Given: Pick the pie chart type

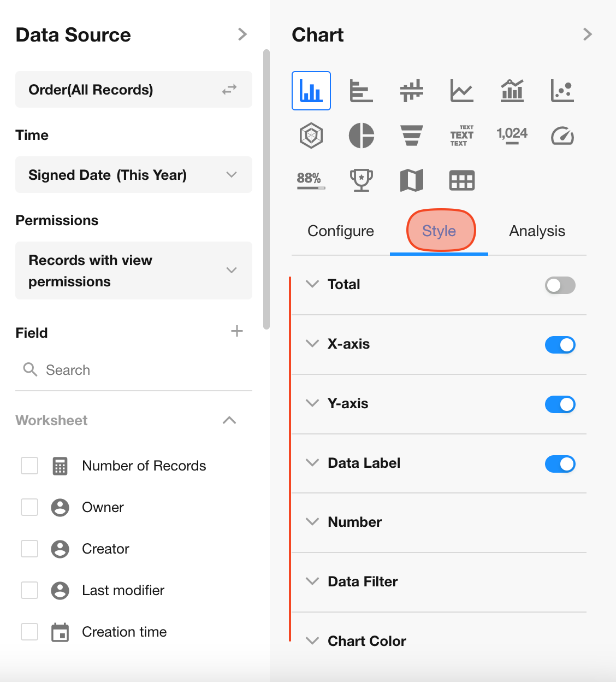Looking at the screenshot, I should point(361,136).
